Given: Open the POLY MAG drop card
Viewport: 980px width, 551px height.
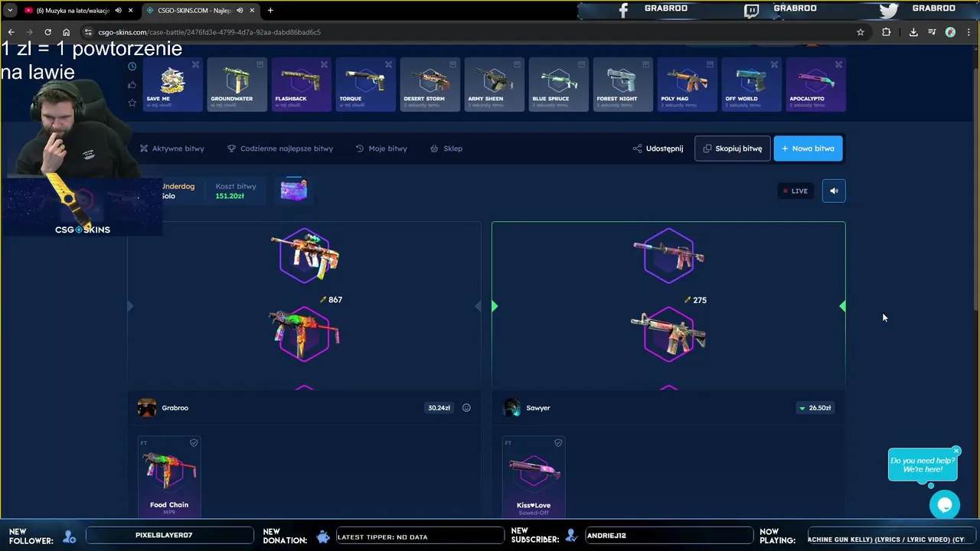Looking at the screenshot, I should click(x=688, y=84).
